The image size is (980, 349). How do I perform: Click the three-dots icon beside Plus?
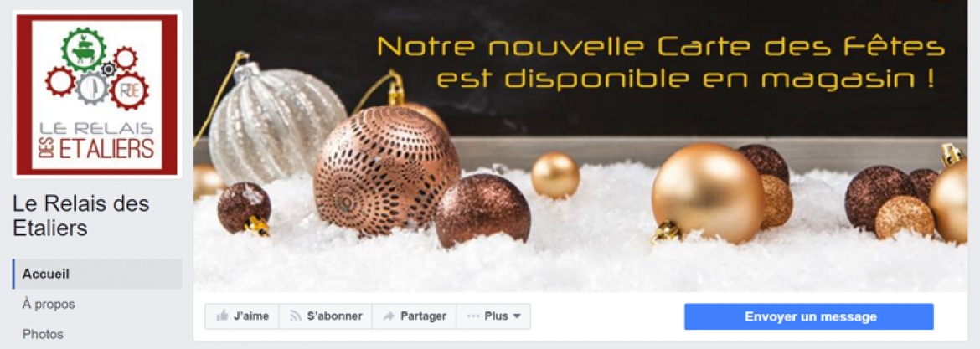[x=474, y=316]
